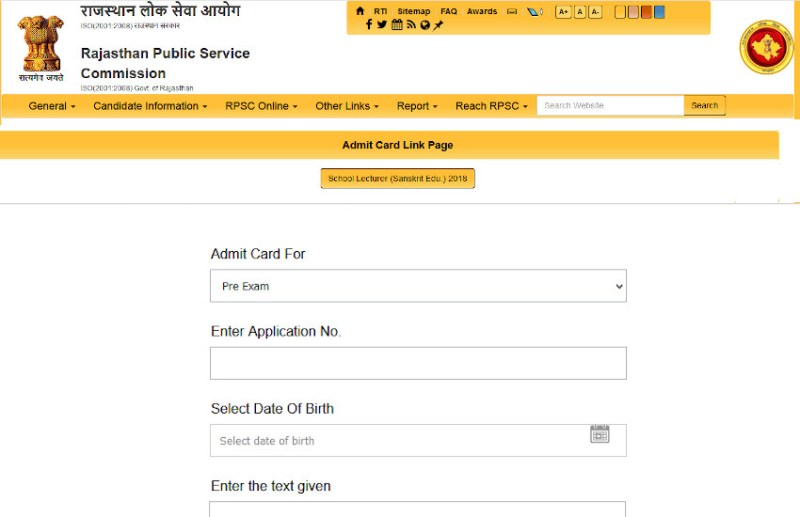Expand the RPSC Online menu
Image resolution: width=800 pixels, height=517 pixels.
click(x=261, y=106)
